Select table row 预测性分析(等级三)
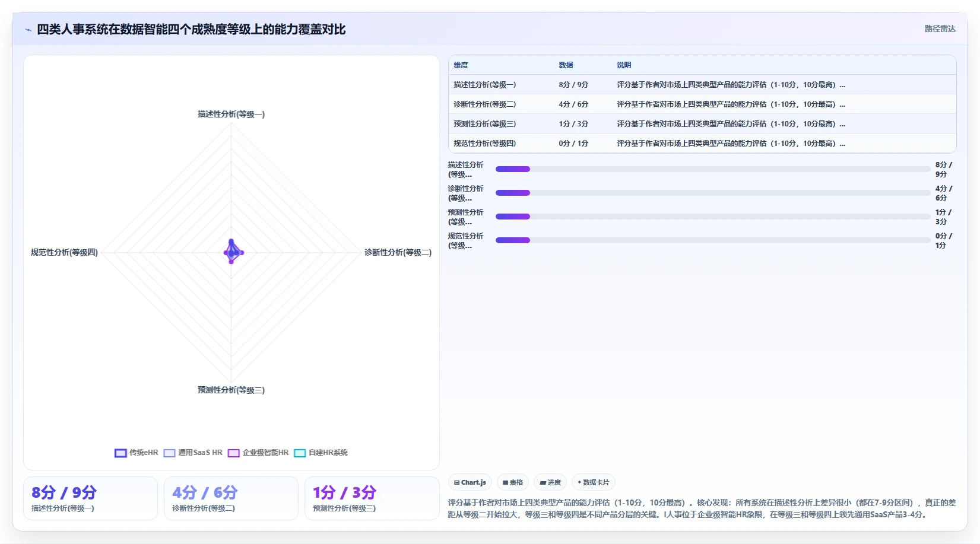Image resolution: width=980 pixels, height=544 pixels. (702, 124)
